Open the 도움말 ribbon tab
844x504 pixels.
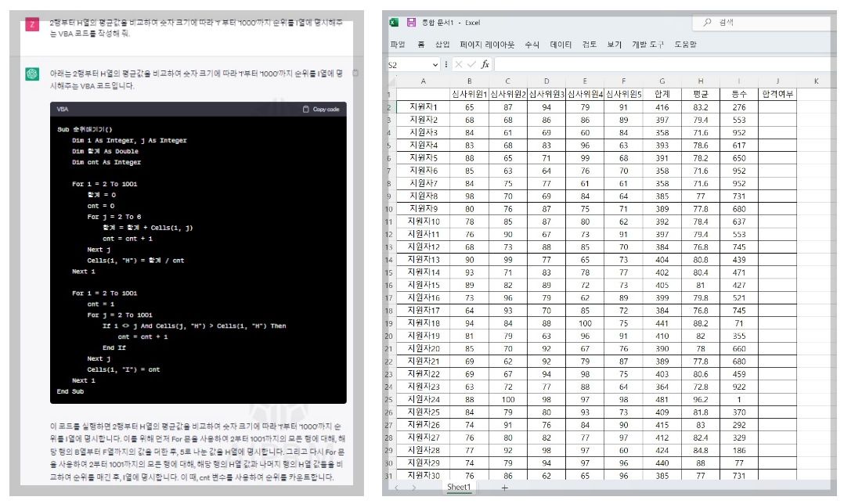click(685, 45)
